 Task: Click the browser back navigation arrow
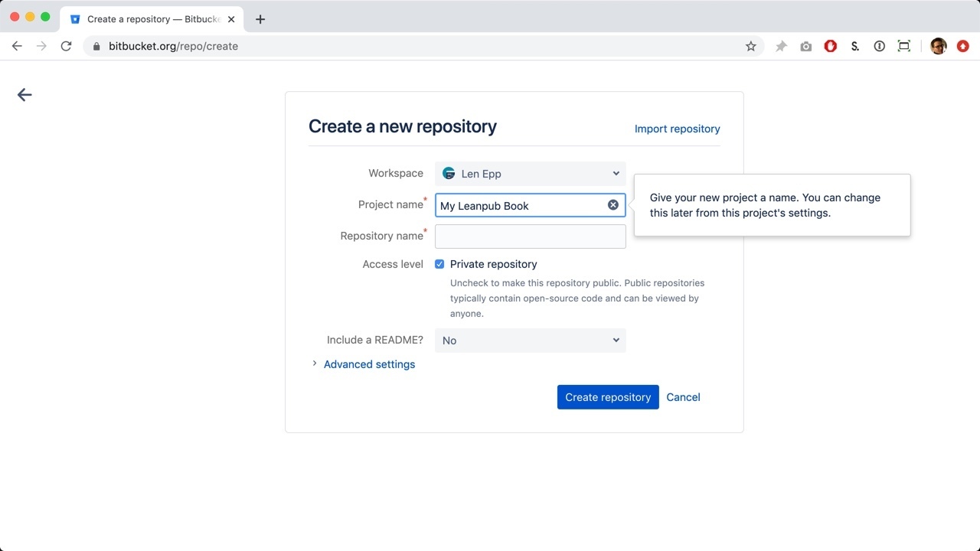(x=17, y=47)
